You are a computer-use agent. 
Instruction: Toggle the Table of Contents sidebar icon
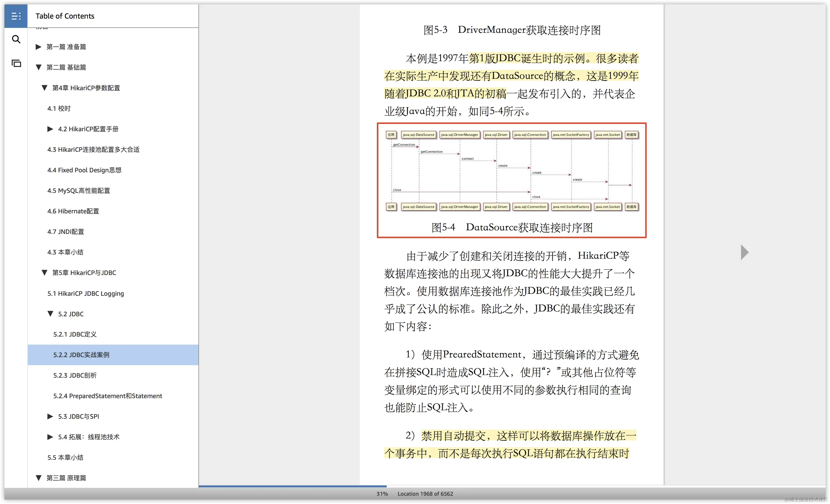pos(16,16)
